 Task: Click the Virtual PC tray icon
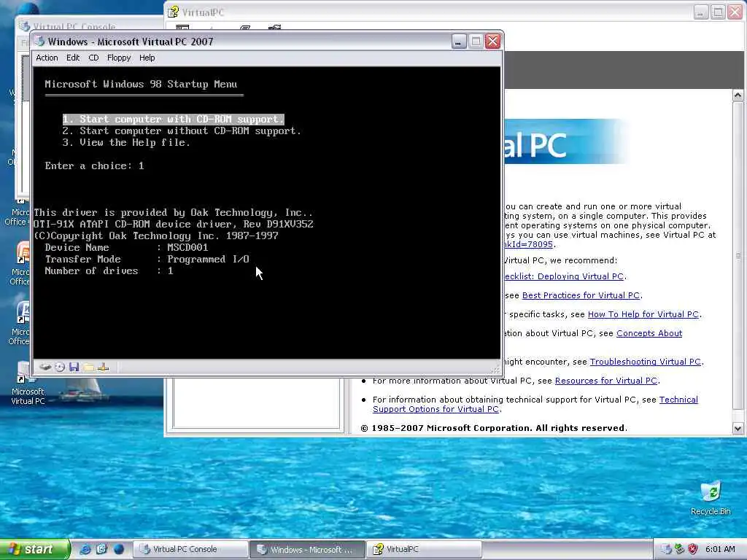click(665, 550)
